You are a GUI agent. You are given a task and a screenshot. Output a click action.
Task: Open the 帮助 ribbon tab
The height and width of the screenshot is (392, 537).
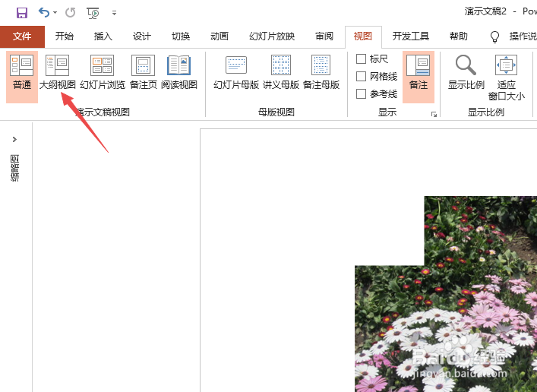pyautogui.click(x=459, y=36)
